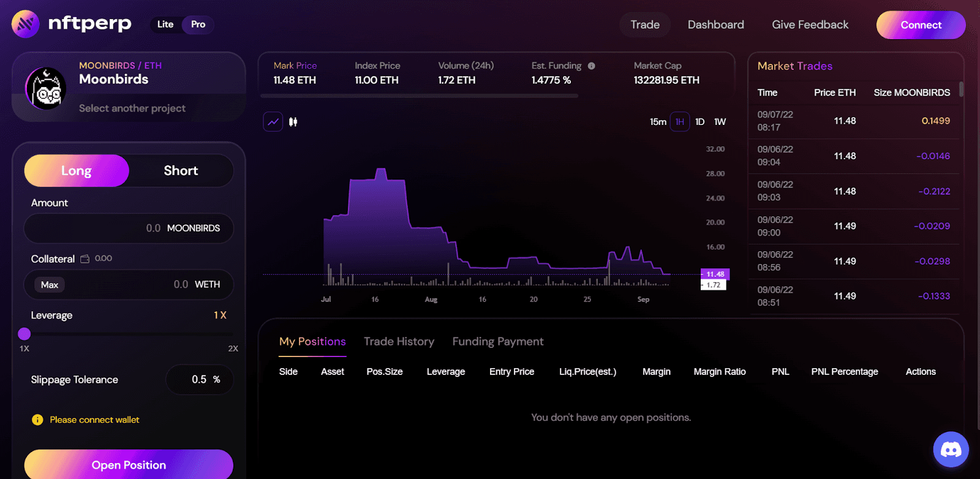980x479 pixels.
Task: Click the Market Trades vertical scrollbar
Action: tap(961, 89)
